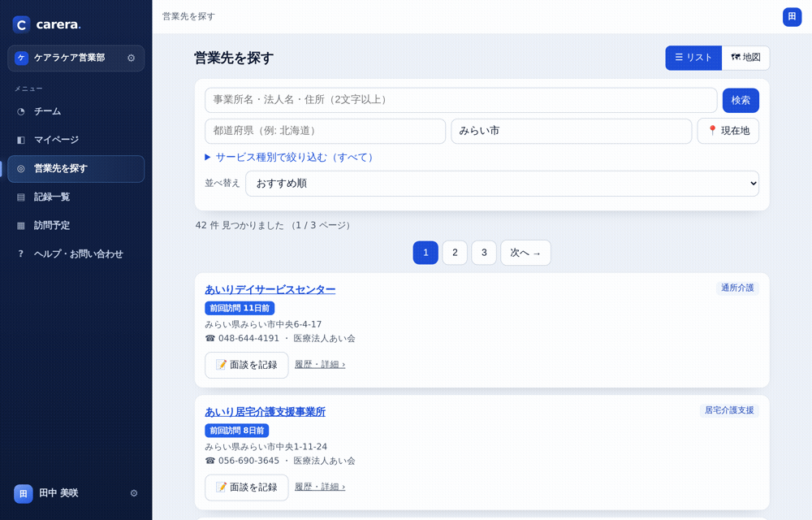Screen dimensions: 812x520
Task: Click the 前回訪問 8日前 badge
Action: (236, 431)
